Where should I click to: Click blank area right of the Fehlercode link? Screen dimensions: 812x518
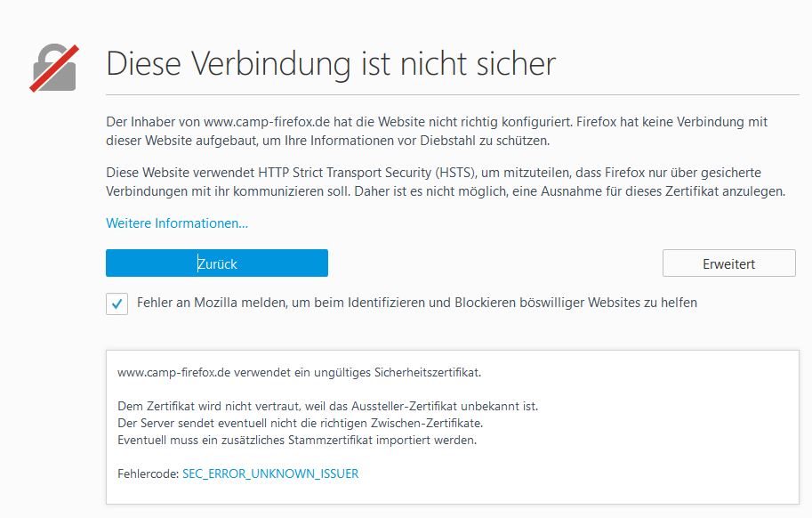pyautogui.click(x=578, y=473)
